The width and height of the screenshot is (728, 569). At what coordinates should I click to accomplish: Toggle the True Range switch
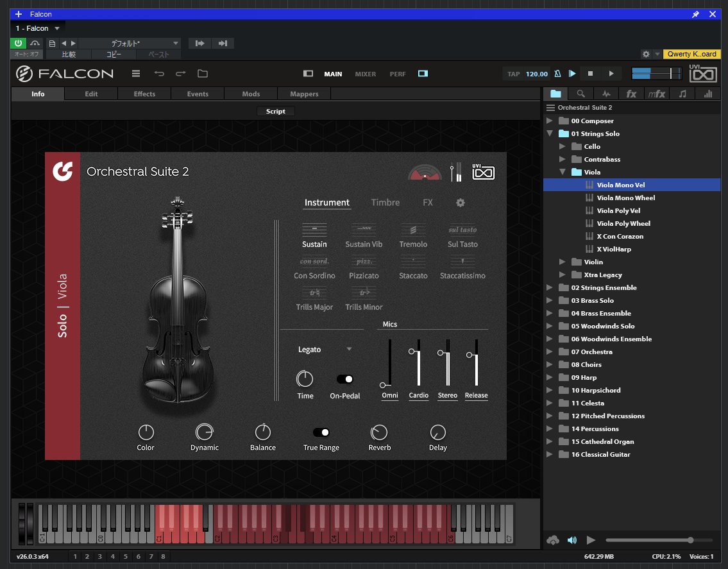pyautogui.click(x=321, y=432)
